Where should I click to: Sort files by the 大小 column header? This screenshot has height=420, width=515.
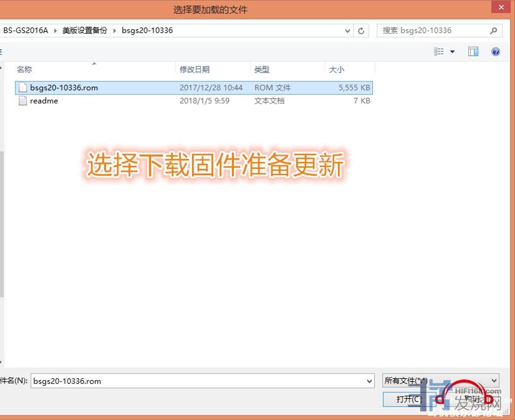337,70
